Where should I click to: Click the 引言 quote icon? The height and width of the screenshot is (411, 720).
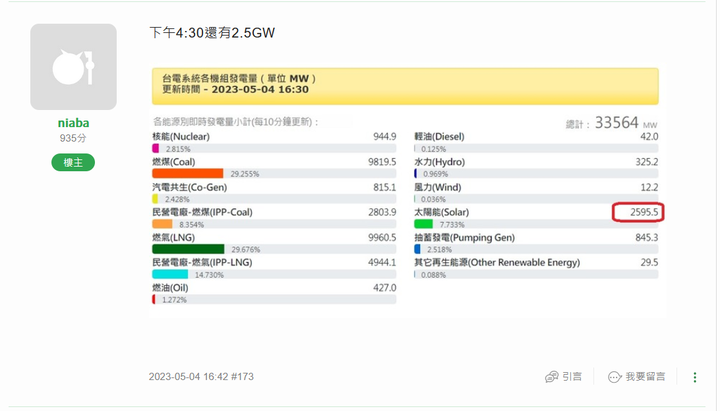click(552, 377)
